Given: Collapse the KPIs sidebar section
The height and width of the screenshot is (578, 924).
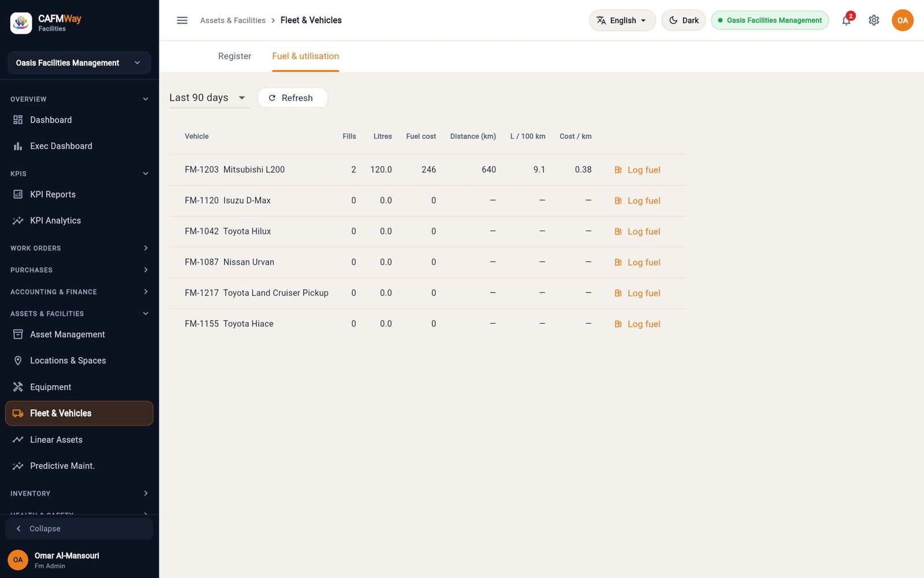Looking at the screenshot, I should click(x=79, y=173).
